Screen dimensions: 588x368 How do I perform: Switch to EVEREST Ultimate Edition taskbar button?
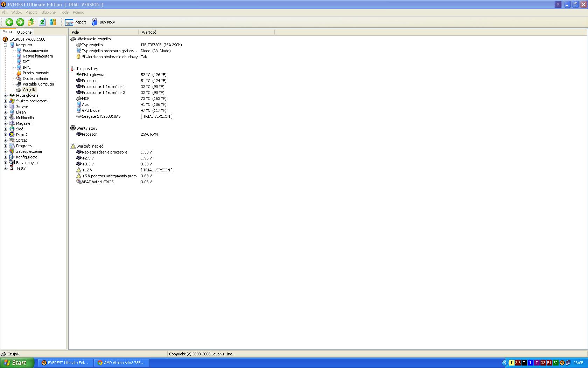pyautogui.click(x=65, y=363)
